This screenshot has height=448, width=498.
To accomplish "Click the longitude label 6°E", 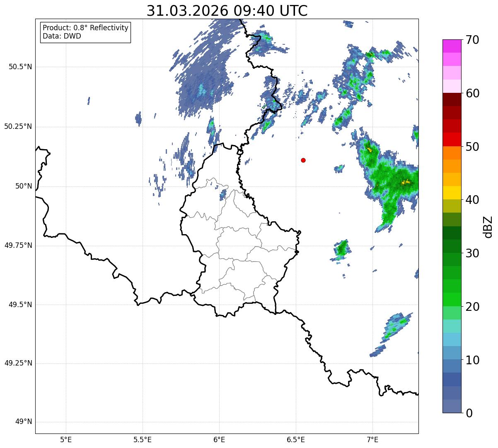I will pyautogui.click(x=219, y=439).
